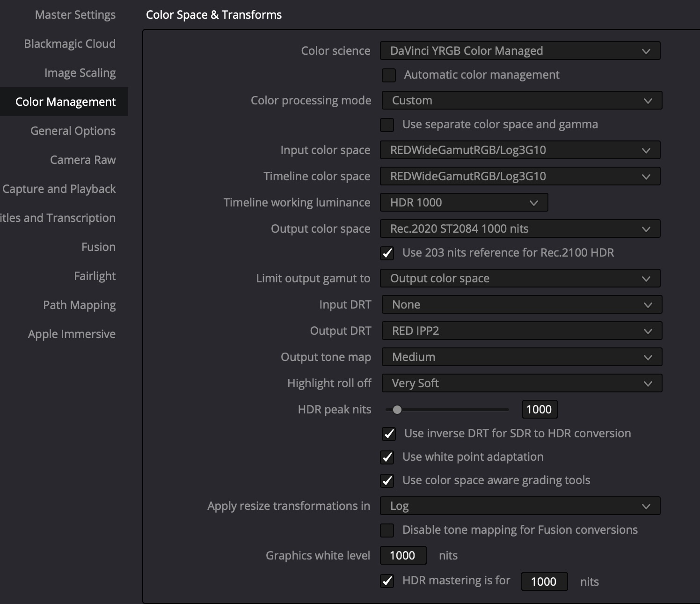Open Blackmagic Cloud settings
700x604 pixels.
70,44
